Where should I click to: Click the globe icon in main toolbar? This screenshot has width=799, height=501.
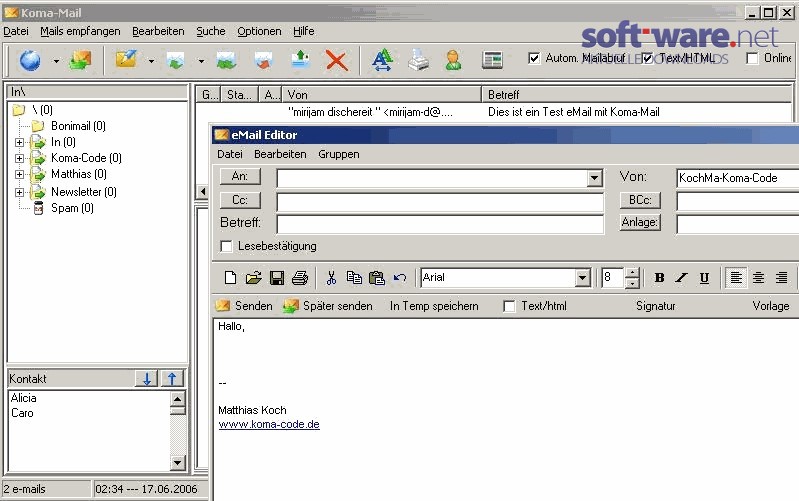pyautogui.click(x=30, y=61)
